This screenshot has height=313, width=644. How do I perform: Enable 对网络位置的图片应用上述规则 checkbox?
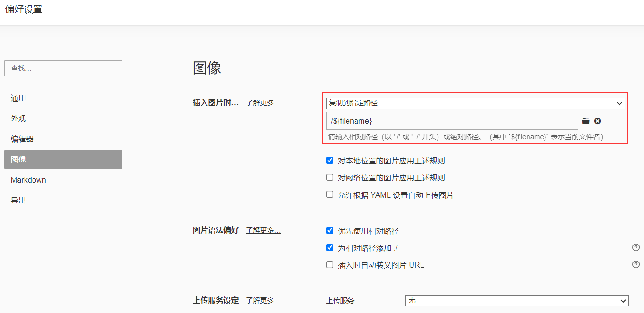330,178
